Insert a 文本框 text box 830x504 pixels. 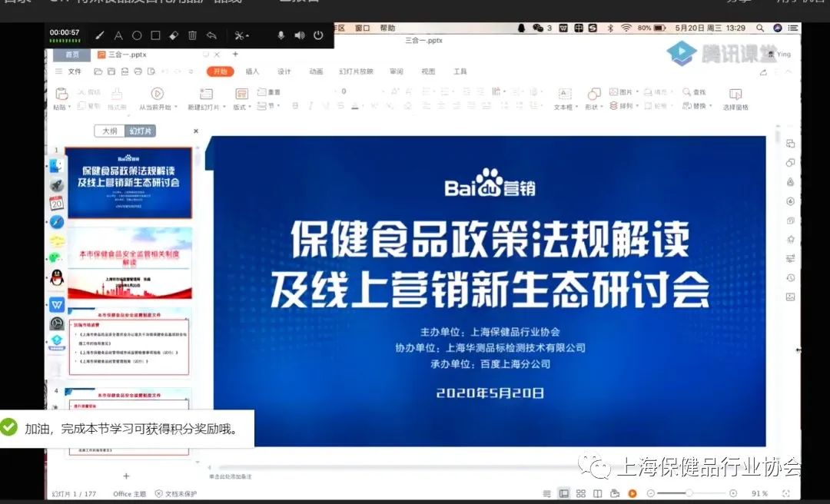point(566,99)
